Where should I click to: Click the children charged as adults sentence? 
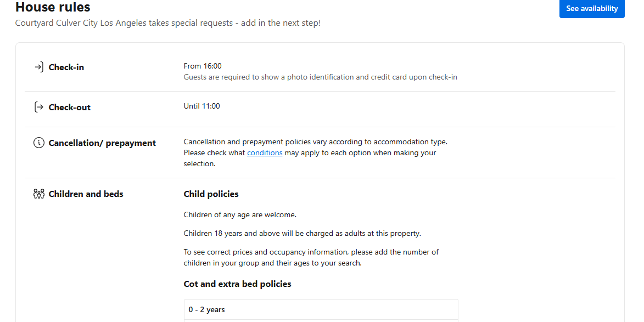[303, 233]
